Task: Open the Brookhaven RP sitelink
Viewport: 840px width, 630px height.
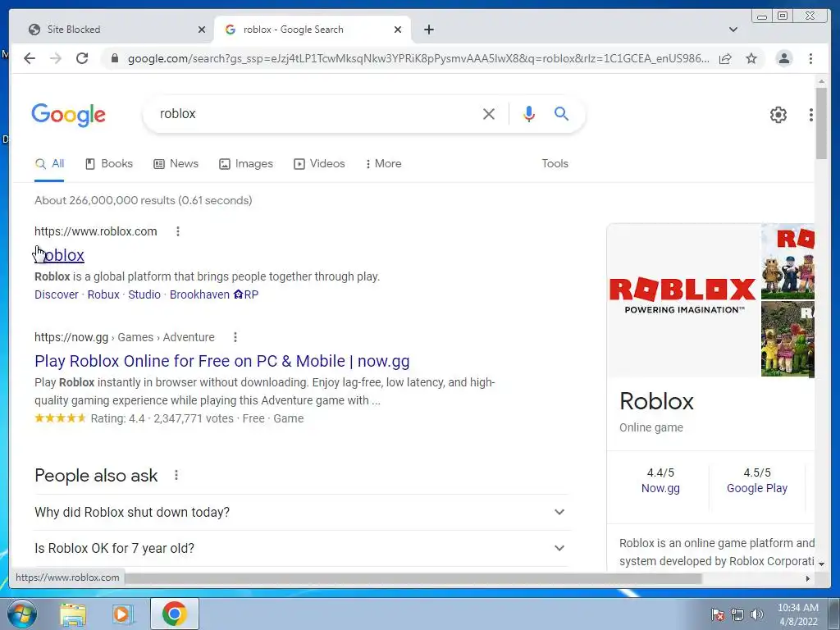Action: tap(214, 294)
